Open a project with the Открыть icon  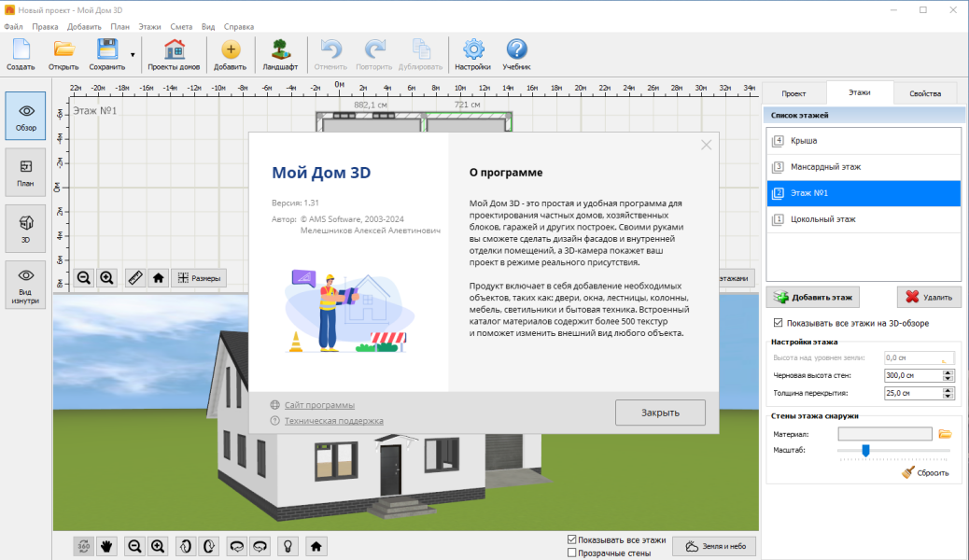tap(63, 54)
